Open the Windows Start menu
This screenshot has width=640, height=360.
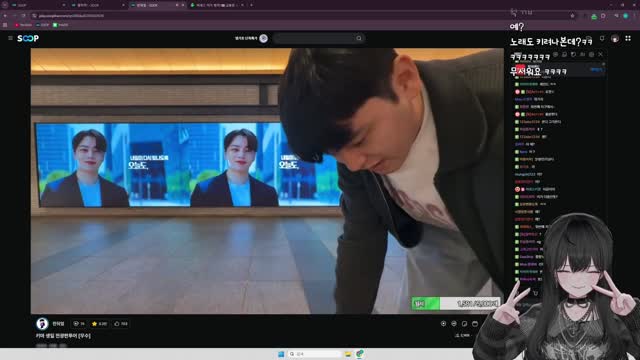[x=281, y=354]
